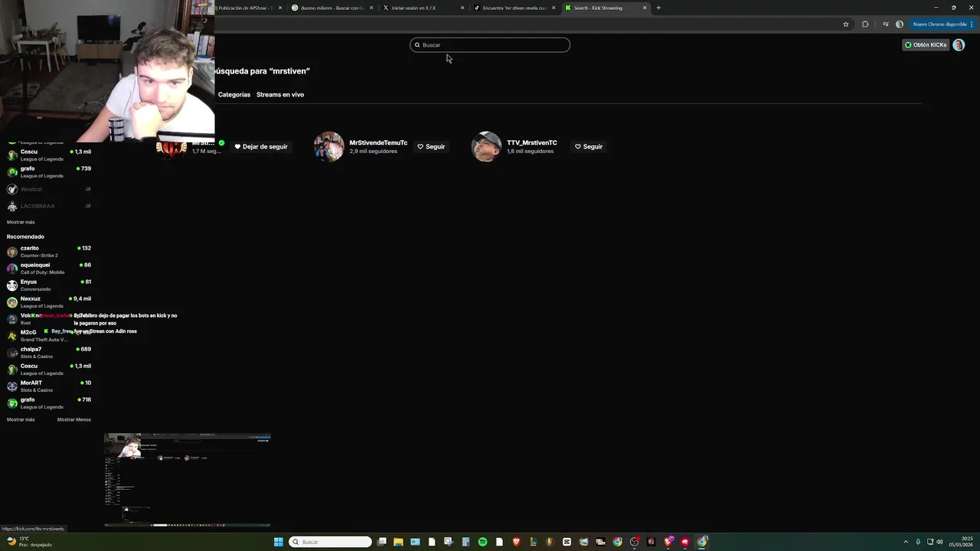
Task: Open Westcol offline channel avatar
Action: tap(12, 189)
